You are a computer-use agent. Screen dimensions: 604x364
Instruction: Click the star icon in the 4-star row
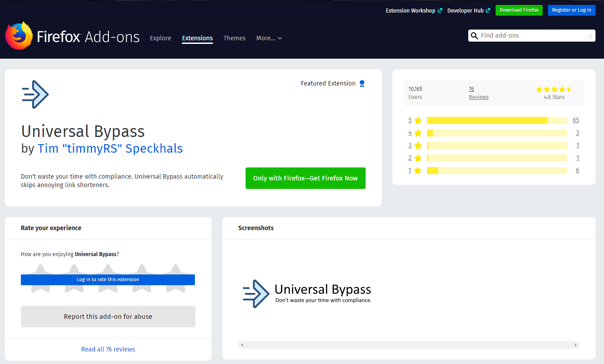click(418, 133)
